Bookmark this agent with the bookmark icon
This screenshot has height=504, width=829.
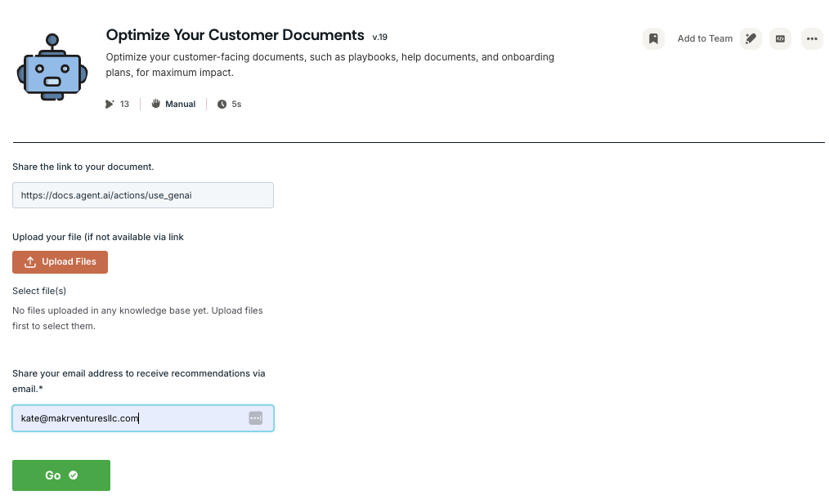[x=653, y=38]
